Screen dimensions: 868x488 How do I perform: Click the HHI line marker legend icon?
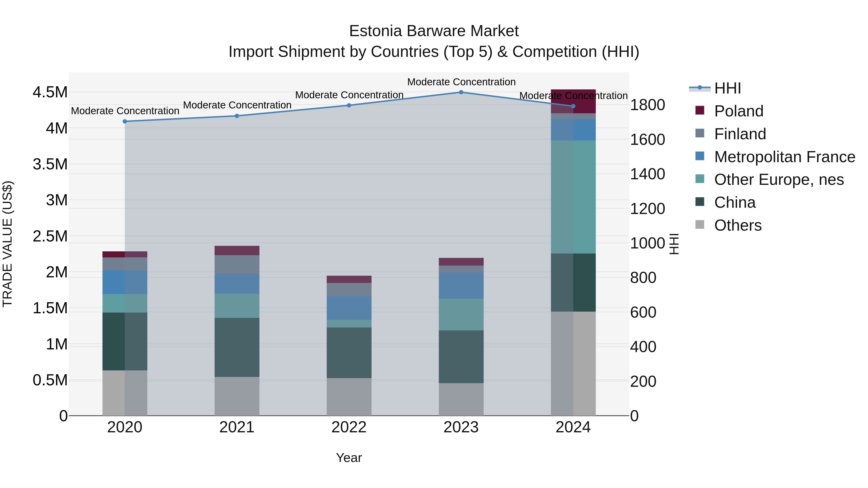(700, 88)
